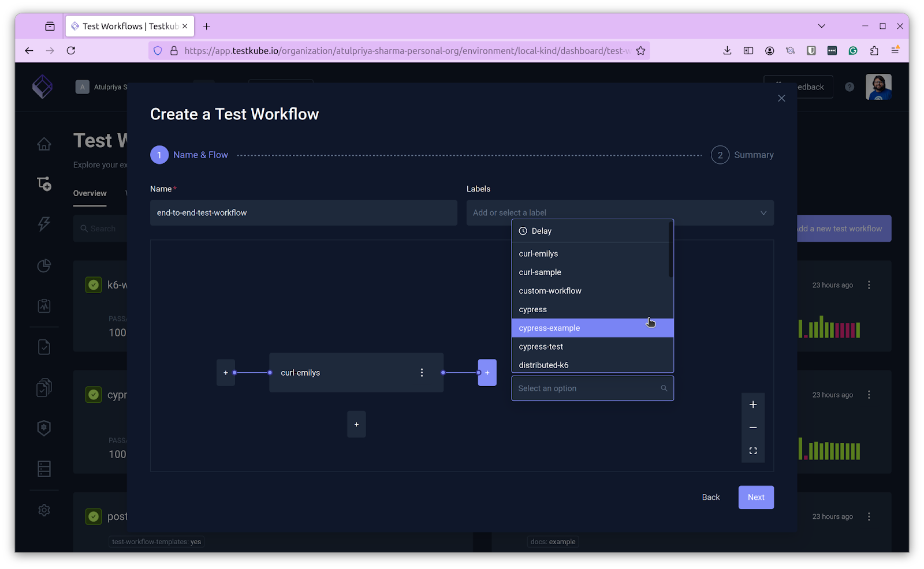Click the browser address bar URL
The width and height of the screenshot is (924, 569).
[407, 51]
